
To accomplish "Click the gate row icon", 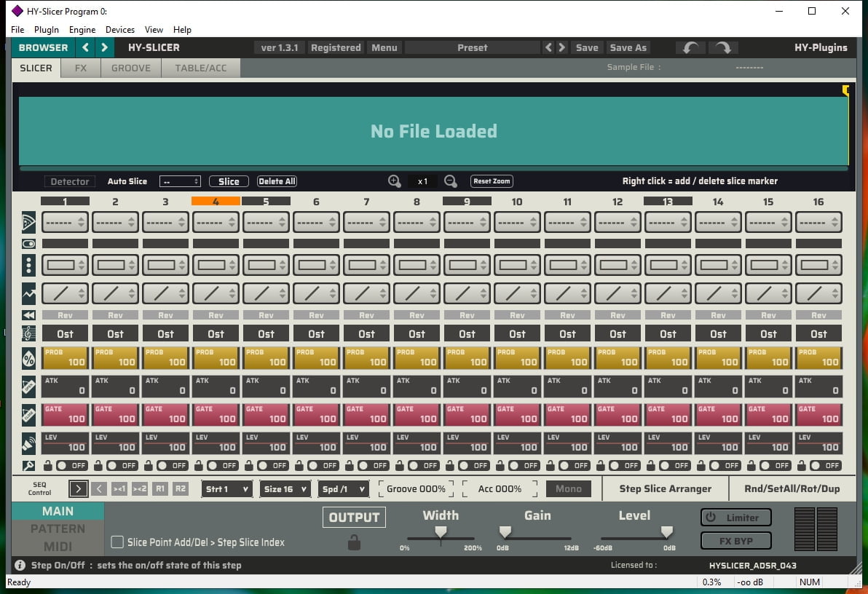I will click(28, 415).
